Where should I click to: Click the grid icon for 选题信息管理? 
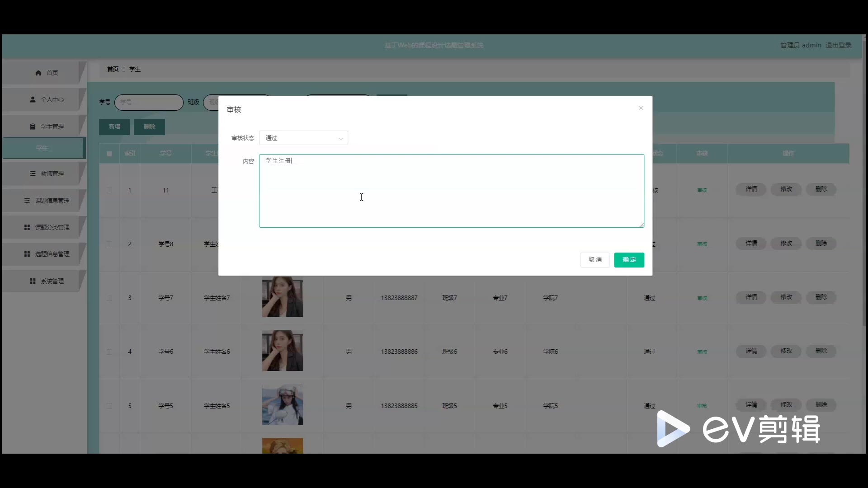(x=27, y=254)
